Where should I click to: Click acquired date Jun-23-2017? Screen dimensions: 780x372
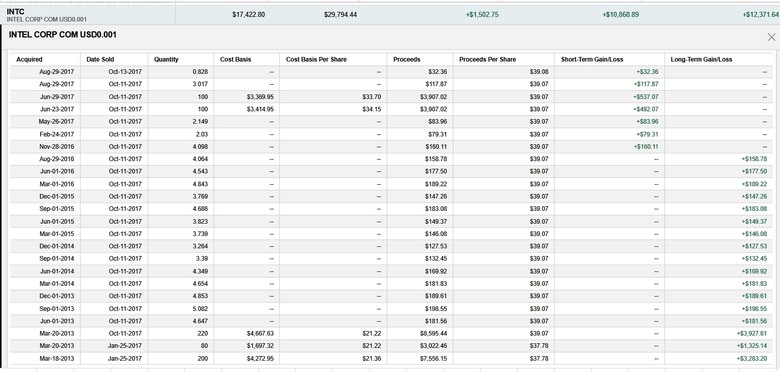[x=56, y=109]
